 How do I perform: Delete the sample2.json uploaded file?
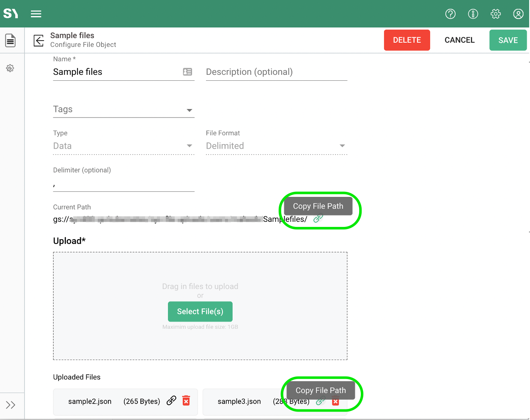tap(186, 401)
